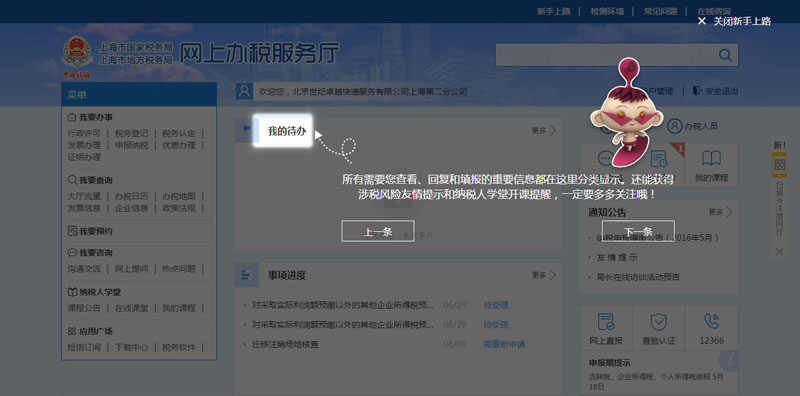Click the QR code icon on side panel
This screenshot has width=800, height=396.
tap(779, 165)
